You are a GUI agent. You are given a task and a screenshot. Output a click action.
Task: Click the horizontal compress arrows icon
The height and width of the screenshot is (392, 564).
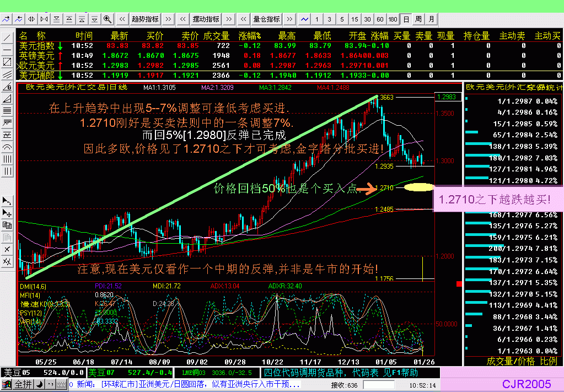point(44,19)
